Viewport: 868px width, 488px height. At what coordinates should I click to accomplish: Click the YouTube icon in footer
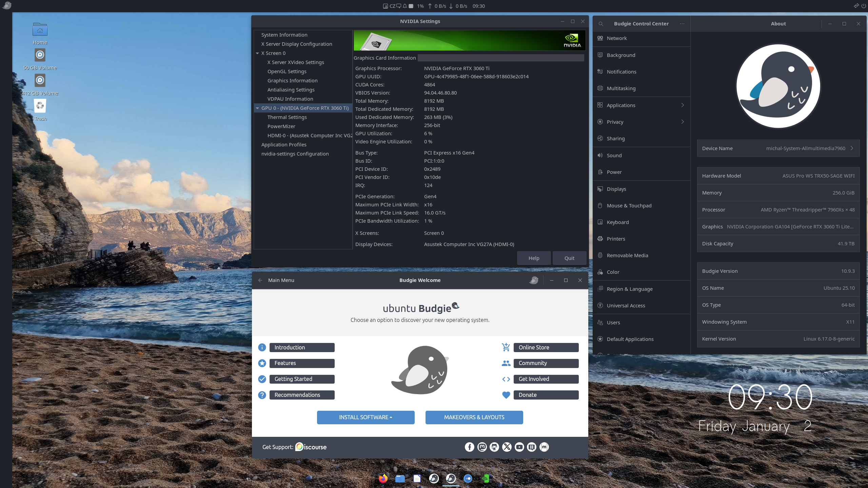[x=519, y=447]
